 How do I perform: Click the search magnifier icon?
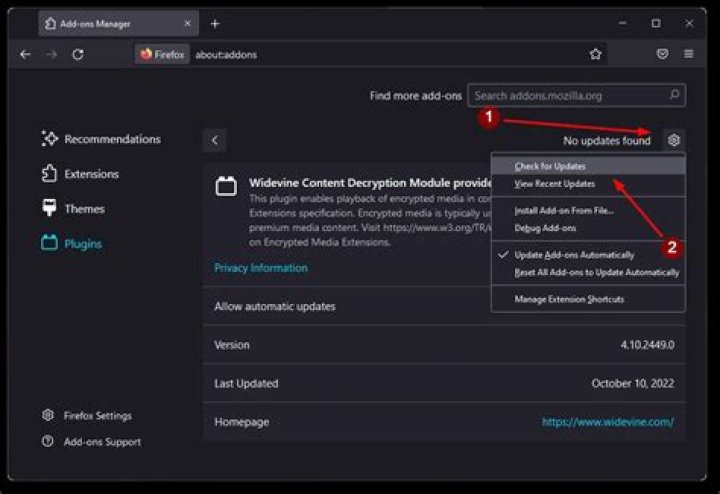[674, 95]
